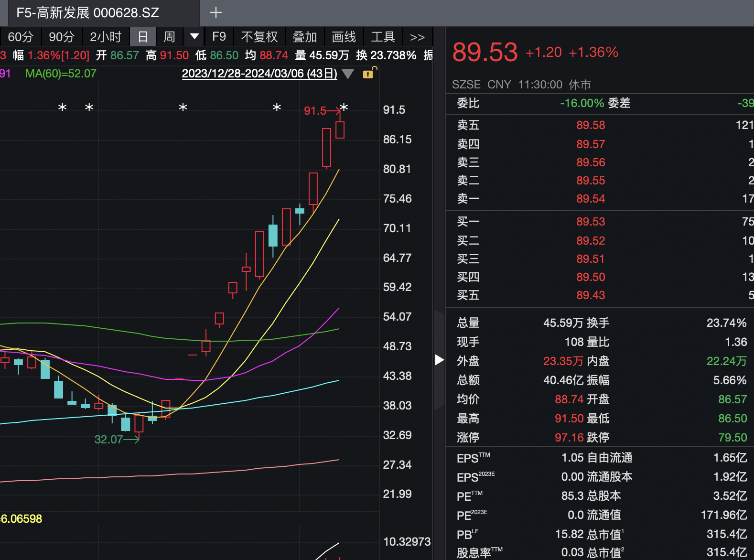
Task: Click the 2023/12/28-2024/03/06 date range link
Action: click(259, 74)
